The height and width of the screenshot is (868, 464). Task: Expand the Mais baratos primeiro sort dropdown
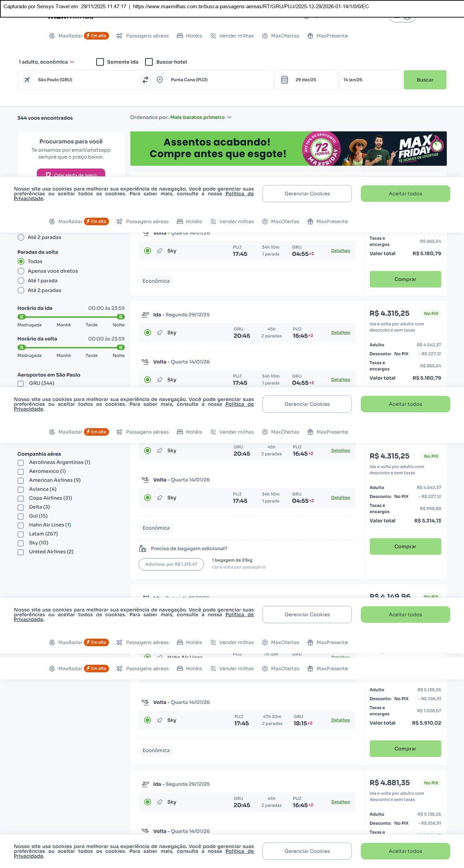[201, 117]
